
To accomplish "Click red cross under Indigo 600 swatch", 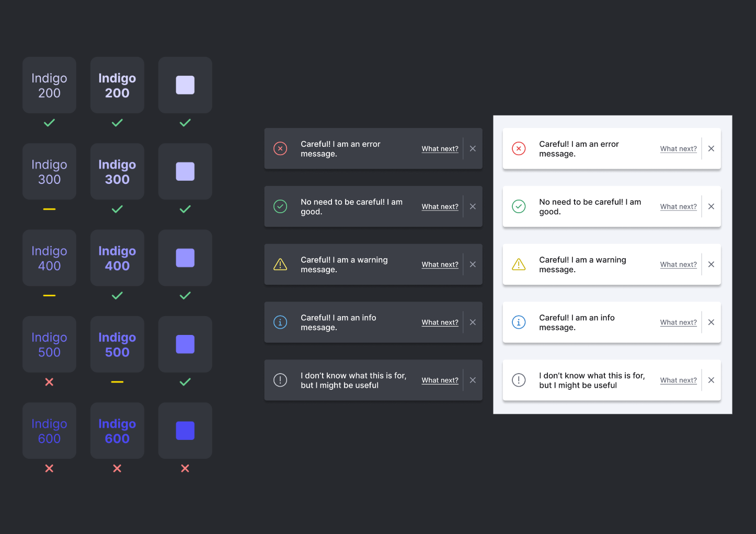I will pos(185,468).
